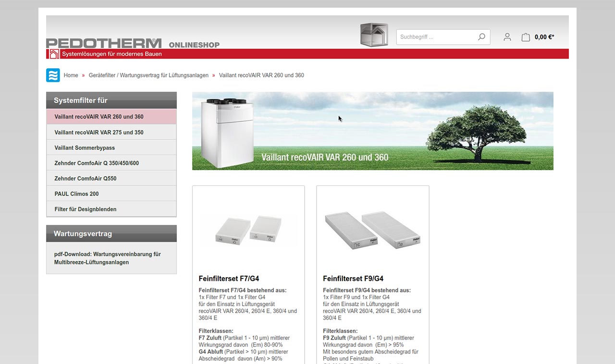Open the shopping cart icon
Viewport: 615px width, 364px height.
tap(526, 37)
